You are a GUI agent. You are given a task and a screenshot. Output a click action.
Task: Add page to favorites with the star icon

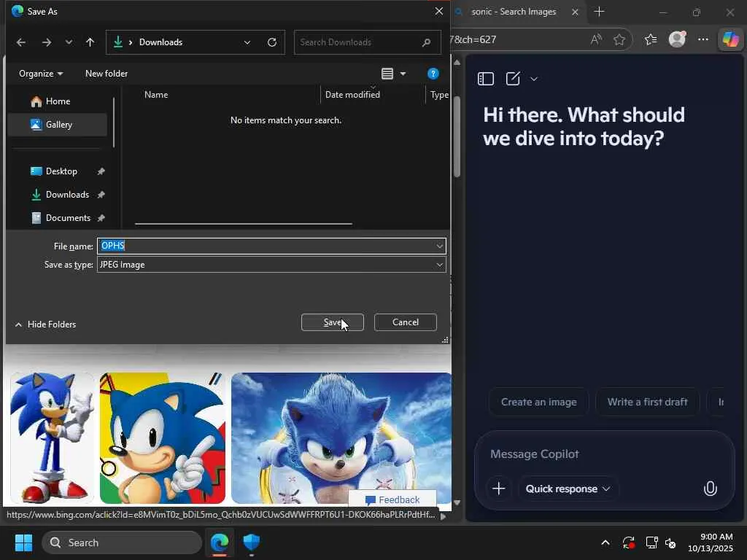(619, 39)
